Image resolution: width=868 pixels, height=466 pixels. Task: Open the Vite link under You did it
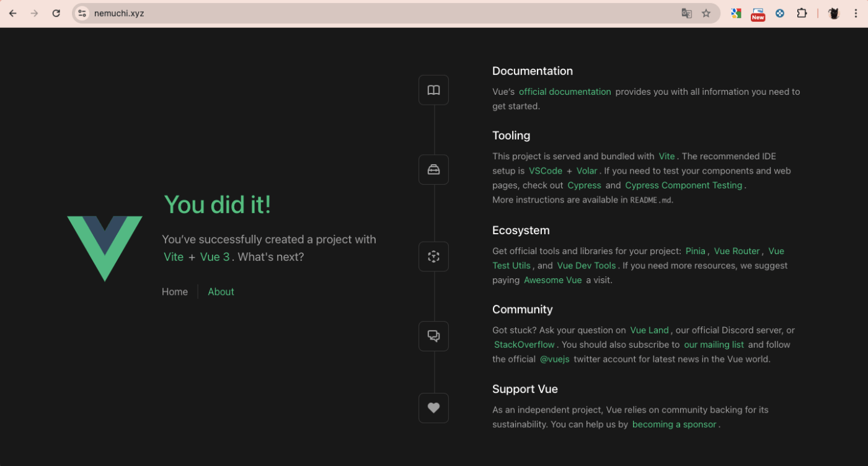pyautogui.click(x=174, y=257)
